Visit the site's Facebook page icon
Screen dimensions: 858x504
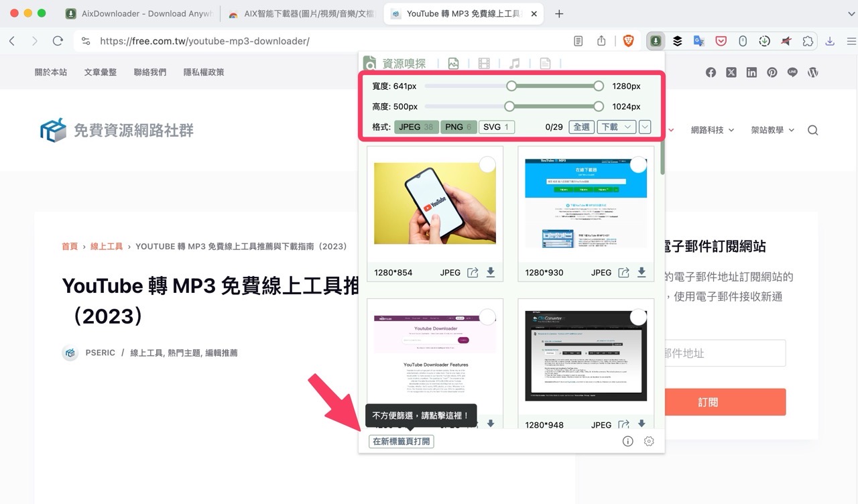click(711, 72)
